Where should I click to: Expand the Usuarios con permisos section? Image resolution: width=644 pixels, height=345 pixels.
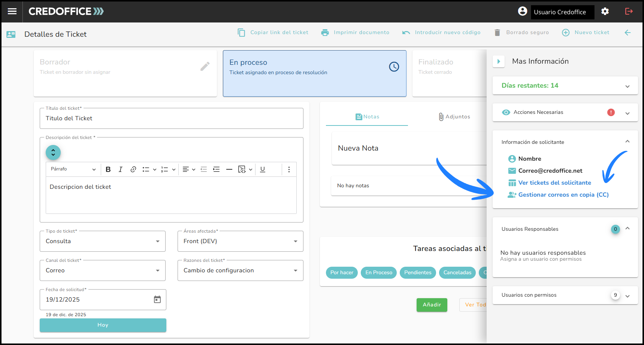[628, 295]
